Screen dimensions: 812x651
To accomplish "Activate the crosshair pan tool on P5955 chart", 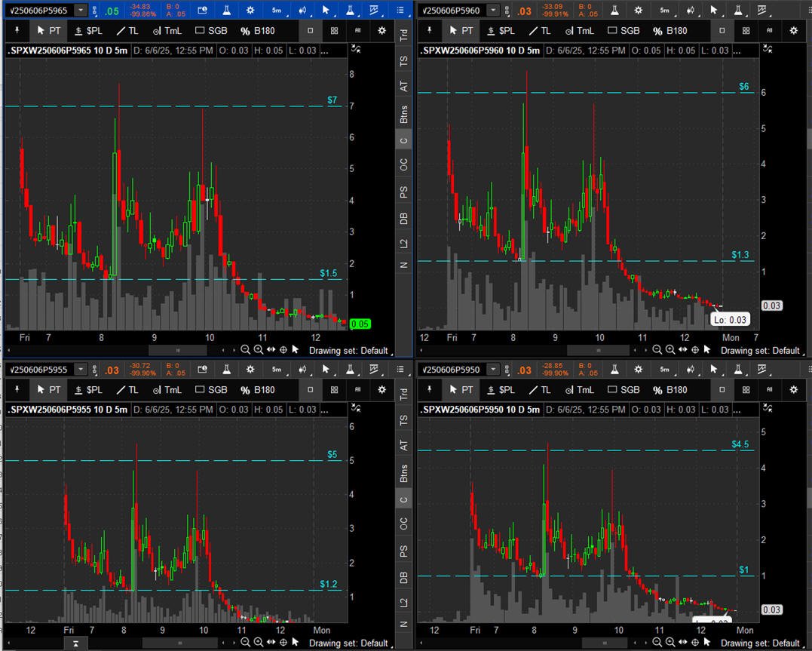I will [283, 643].
